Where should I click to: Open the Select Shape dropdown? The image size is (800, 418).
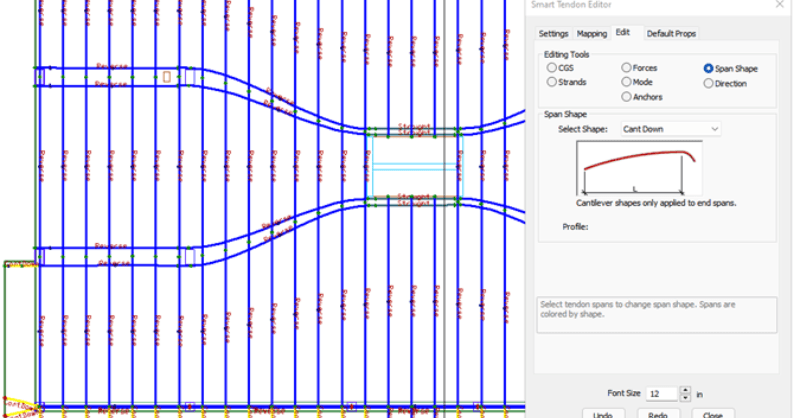pos(669,129)
